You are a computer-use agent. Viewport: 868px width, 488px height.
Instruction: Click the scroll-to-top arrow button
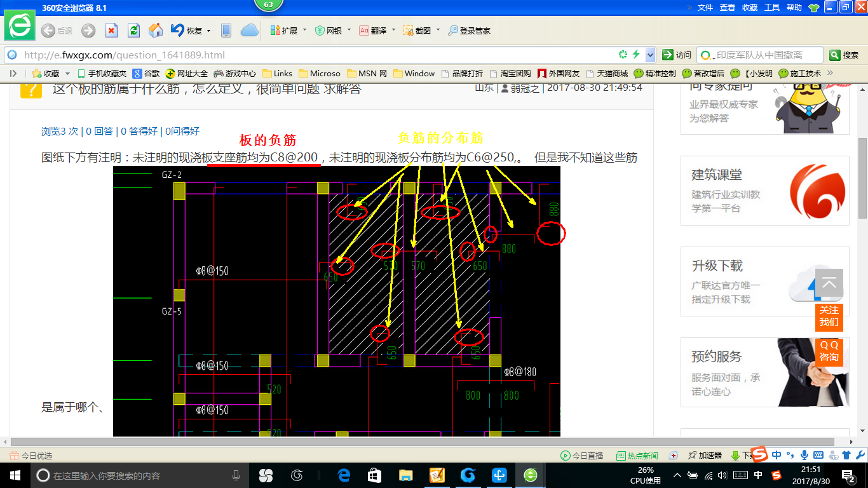point(829,283)
